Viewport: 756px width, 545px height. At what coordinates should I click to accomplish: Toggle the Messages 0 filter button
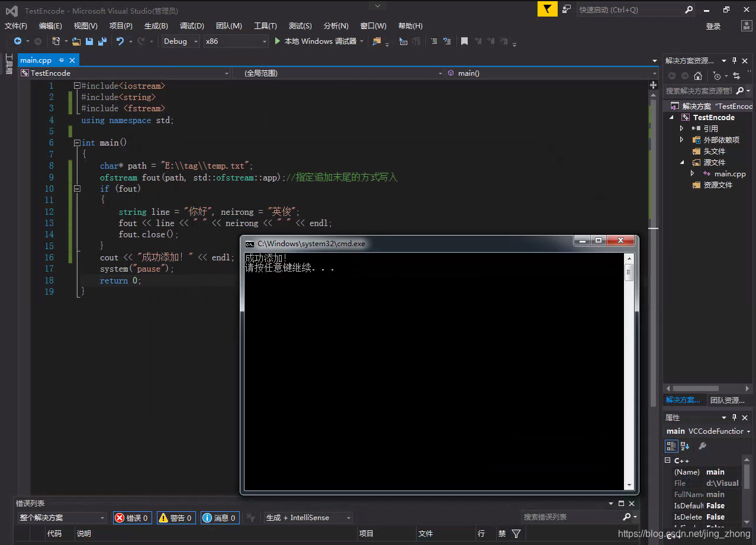pyautogui.click(x=220, y=518)
